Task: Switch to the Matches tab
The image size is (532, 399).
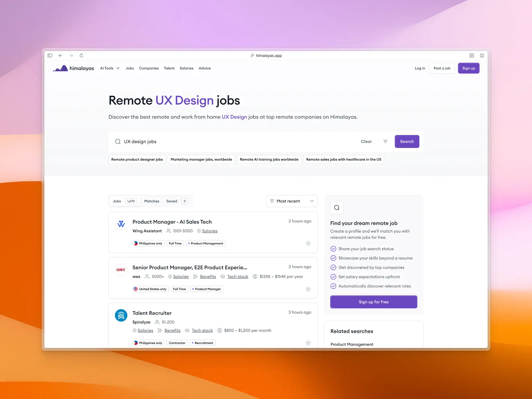Action: [x=152, y=201]
